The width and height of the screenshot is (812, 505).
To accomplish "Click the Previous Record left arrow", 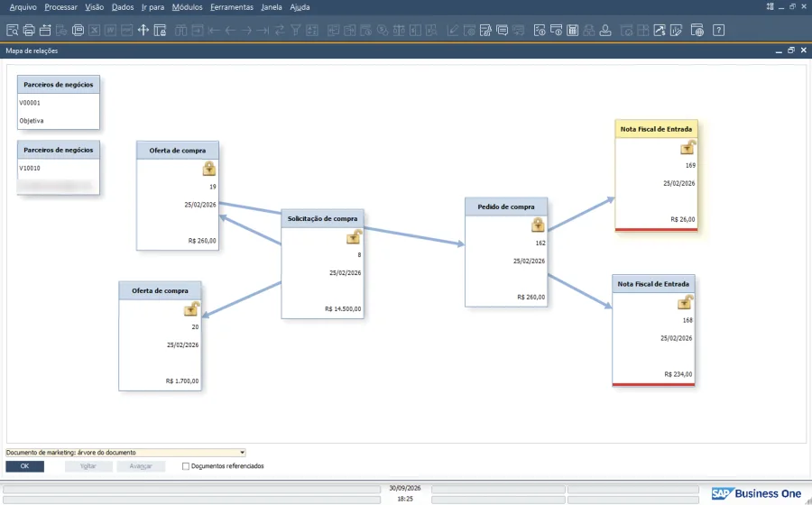I will (x=230, y=31).
